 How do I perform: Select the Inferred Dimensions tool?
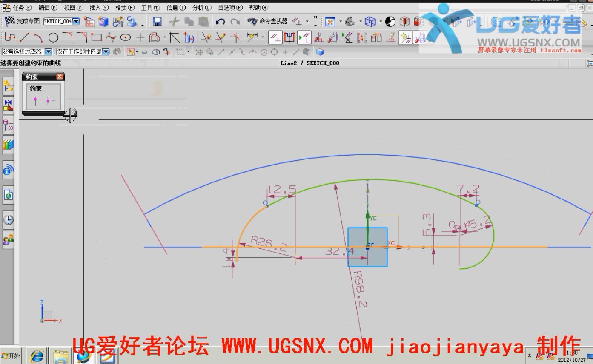pyautogui.click(x=252, y=37)
